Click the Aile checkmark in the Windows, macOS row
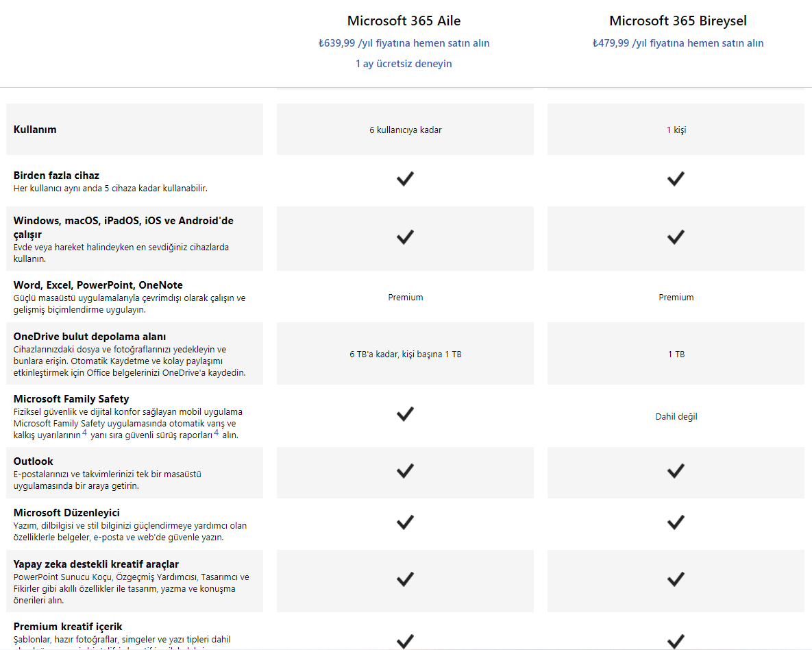Image resolution: width=812 pixels, height=650 pixels. click(x=405, y=237)
